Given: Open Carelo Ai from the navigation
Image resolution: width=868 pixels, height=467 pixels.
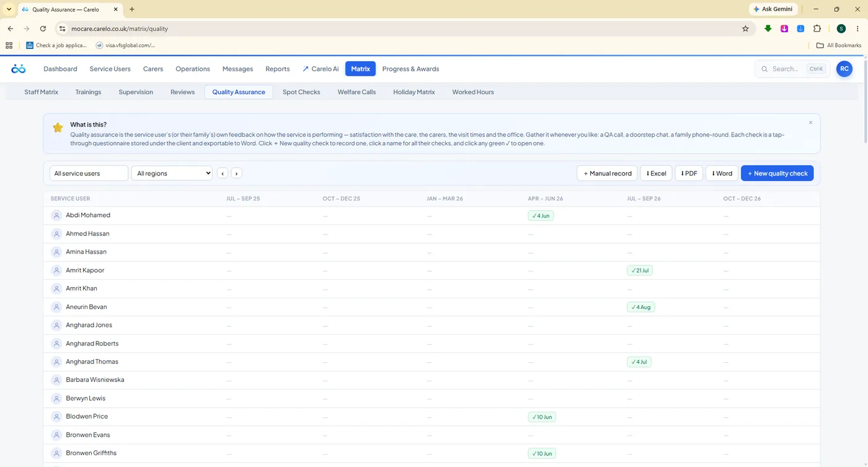Looking at the screenshot, I should 321,69.
